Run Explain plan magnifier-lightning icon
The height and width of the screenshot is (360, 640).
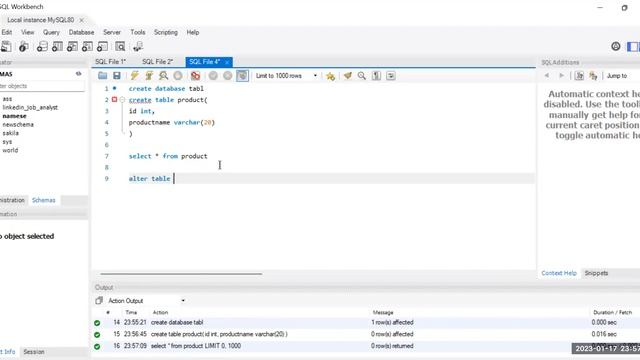coord(163,76)
